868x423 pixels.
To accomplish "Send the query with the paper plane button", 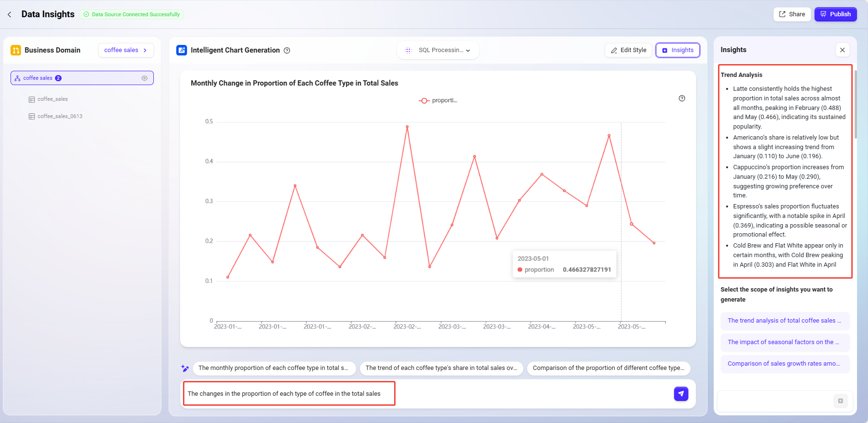I will click(681, 394).
